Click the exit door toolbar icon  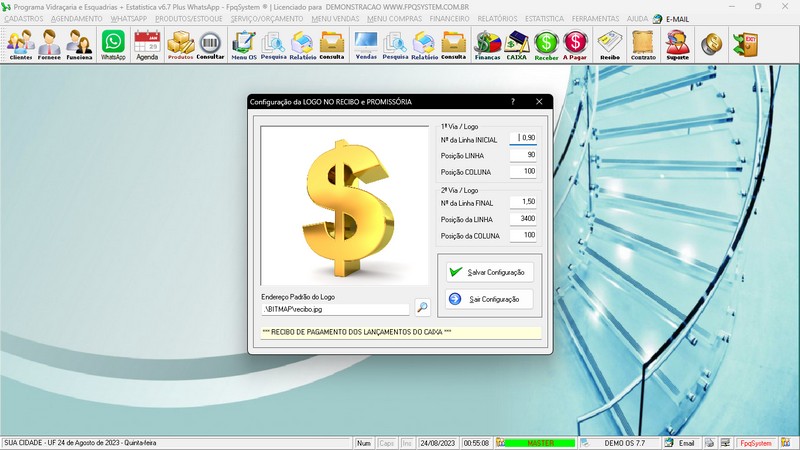[745, 44]
